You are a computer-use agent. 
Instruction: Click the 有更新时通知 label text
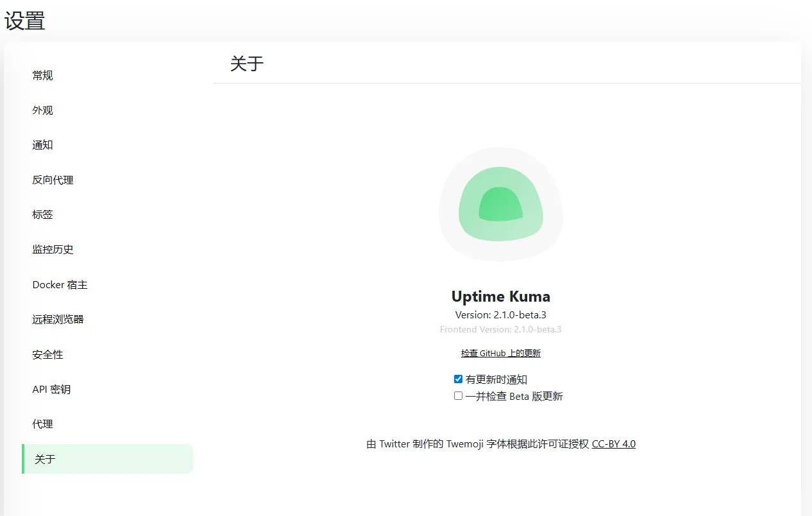(496, 380)
